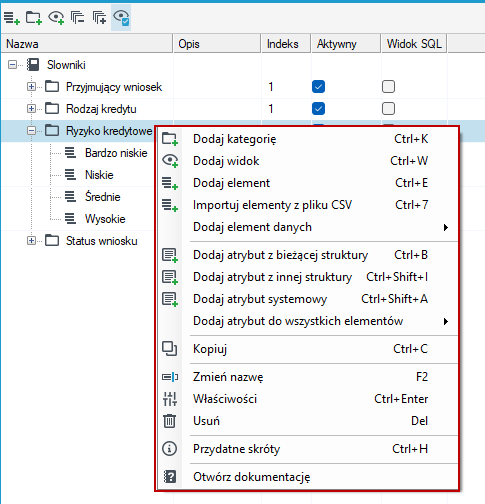Open Przydatne skróty menu entry
Viewport: 485px width, 504px height.
308,449
